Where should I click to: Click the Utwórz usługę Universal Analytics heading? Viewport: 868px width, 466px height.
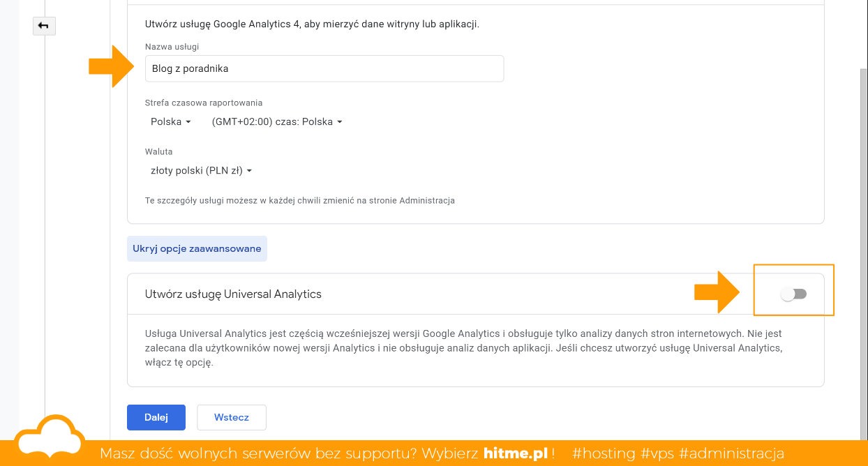[x=233, y=294]
